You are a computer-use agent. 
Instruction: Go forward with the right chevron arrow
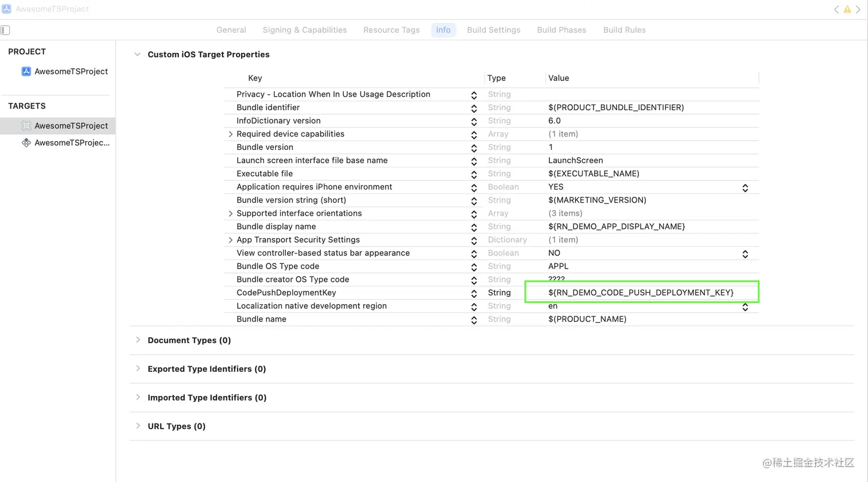coord(858,9)
